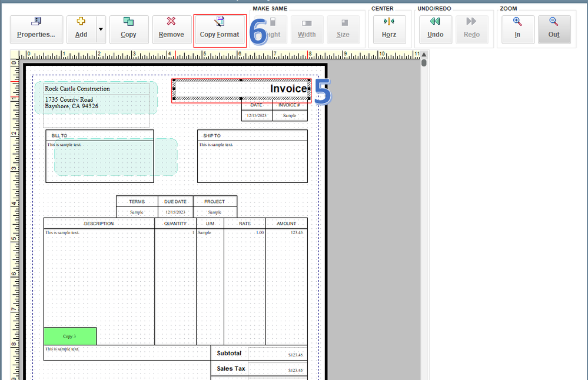Image resolution: width=588 pixels, height=380 pixels.
Task: Center horizontally with Horz button
Action: (x=389, y=29)
